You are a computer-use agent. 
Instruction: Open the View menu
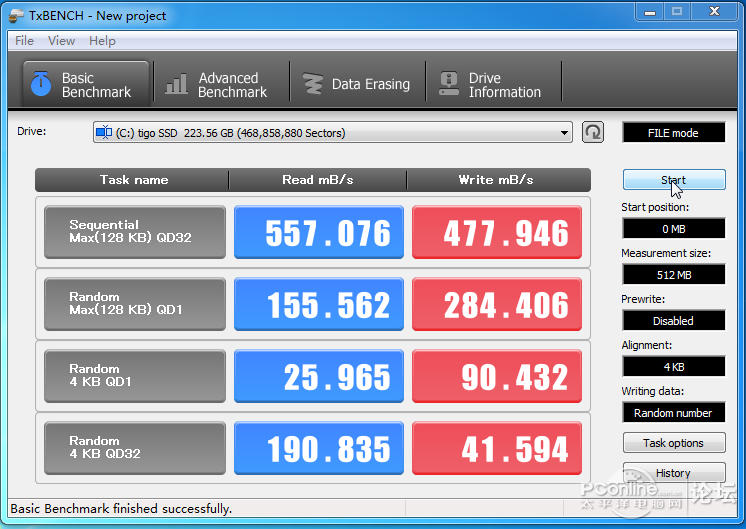(x=61, y=41)
